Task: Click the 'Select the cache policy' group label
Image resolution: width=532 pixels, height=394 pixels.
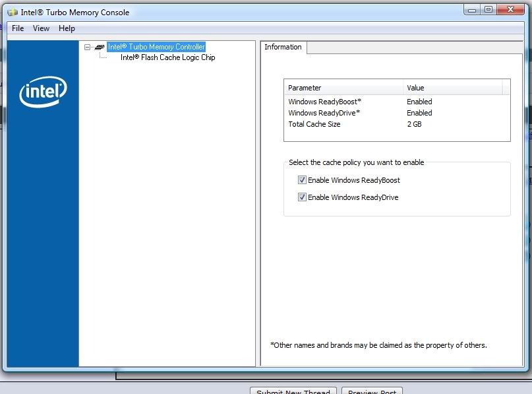Action: [356, 162]
